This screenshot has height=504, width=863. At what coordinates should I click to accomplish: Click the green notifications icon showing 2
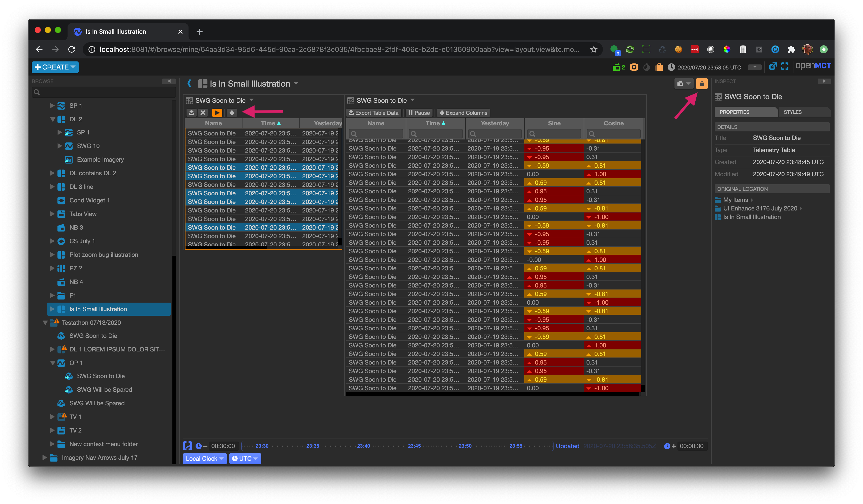click(x=618, y=67)
